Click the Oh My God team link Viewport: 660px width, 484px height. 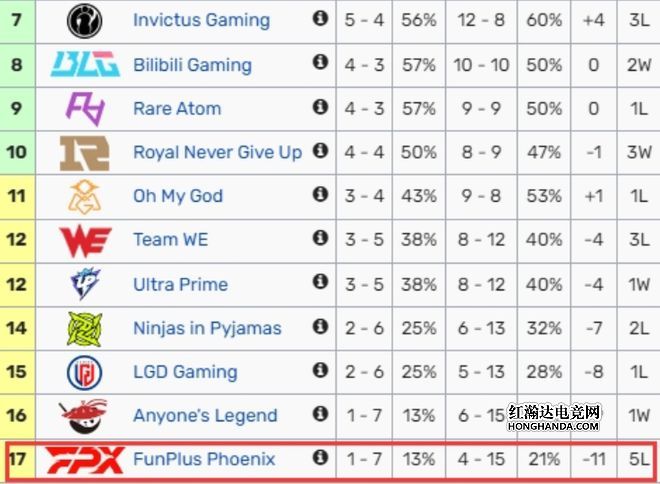(x=178, y=196)
